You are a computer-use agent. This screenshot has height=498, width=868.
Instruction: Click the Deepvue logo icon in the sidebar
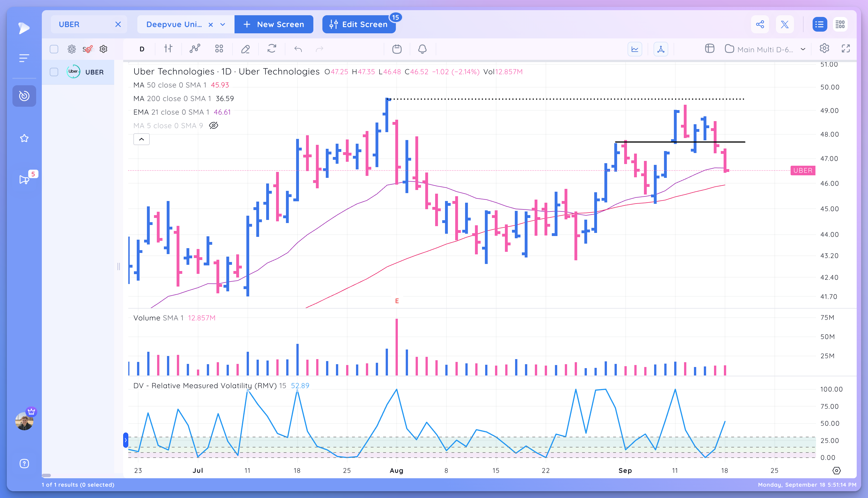24,28
